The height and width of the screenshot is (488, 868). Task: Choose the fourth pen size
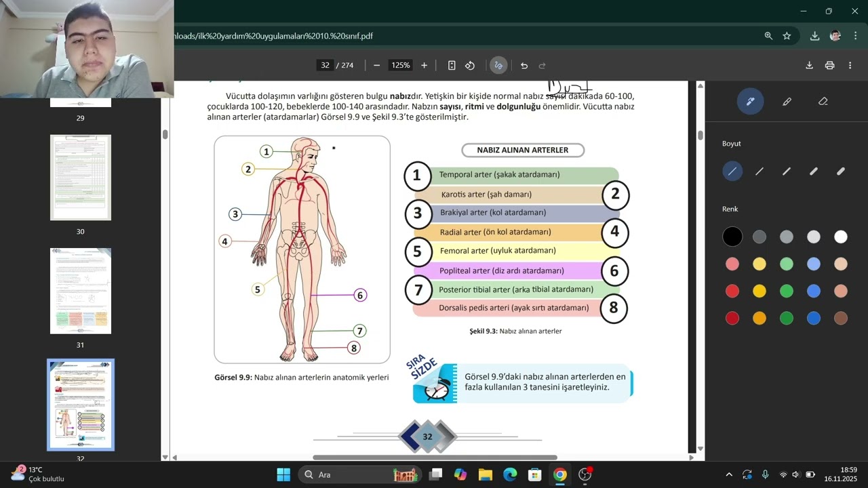click(814, 171)
